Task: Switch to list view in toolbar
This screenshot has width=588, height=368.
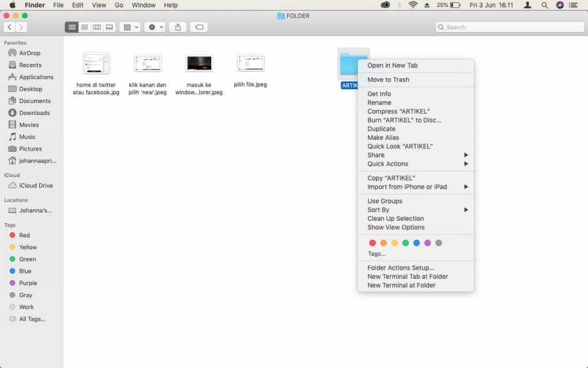Action: pos(84,27)
